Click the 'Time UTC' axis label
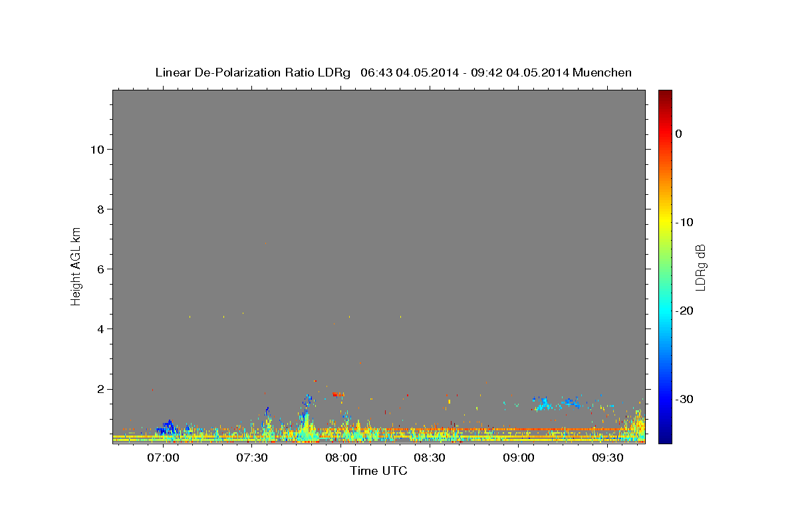 tap(378, 471)
